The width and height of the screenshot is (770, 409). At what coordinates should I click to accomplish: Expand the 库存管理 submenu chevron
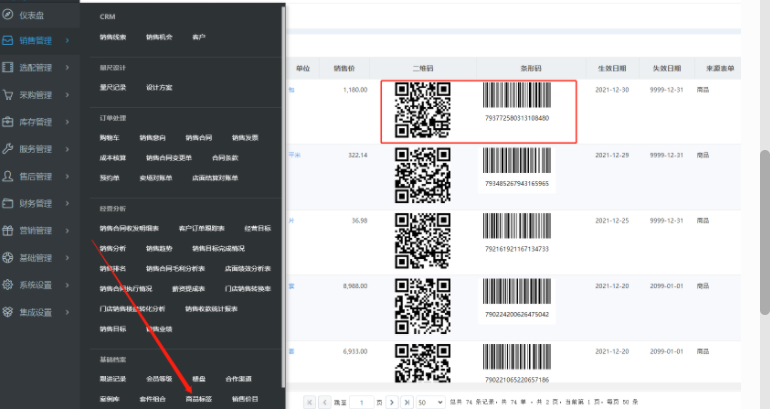coord(67,122)
